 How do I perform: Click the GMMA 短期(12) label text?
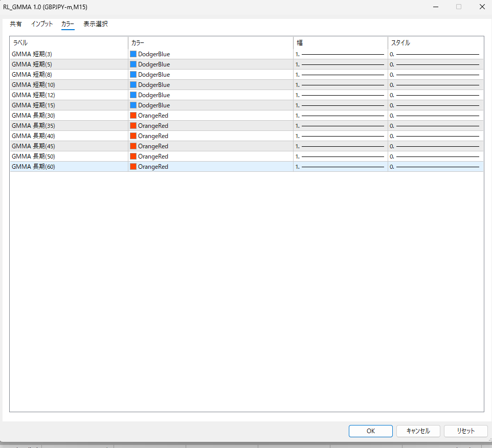pyautogui.click(x=33, y=95)
